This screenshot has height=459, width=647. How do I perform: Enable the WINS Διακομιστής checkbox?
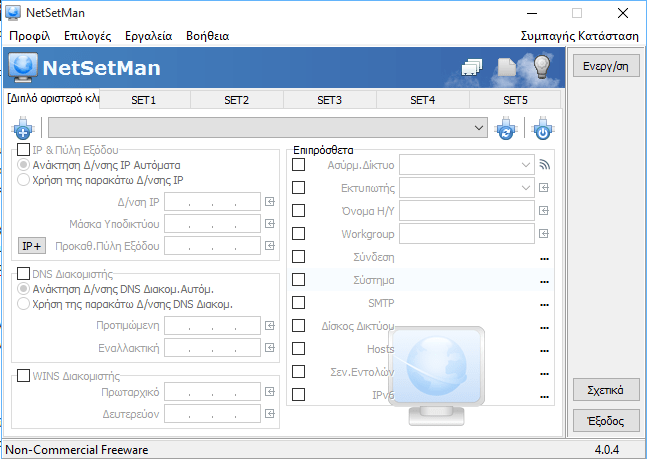[23, 375]
